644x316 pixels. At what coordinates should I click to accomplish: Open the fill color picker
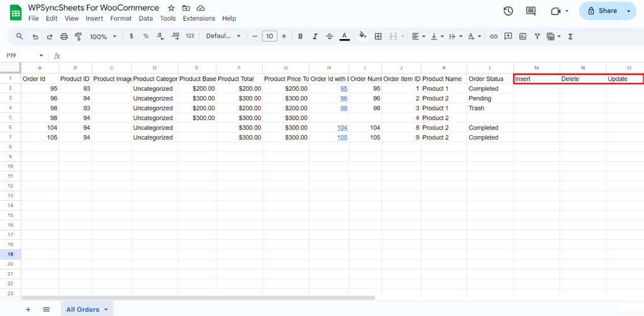point(363,36)
